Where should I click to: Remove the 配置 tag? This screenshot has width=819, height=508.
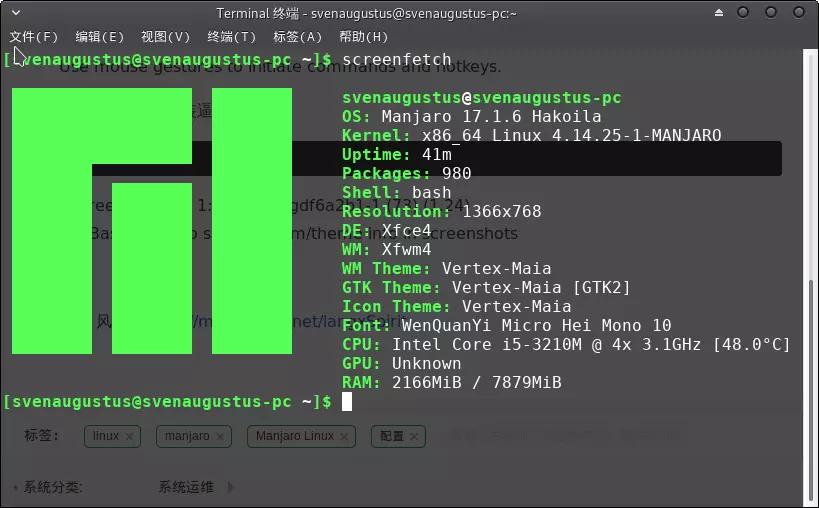tap(414, 436)
